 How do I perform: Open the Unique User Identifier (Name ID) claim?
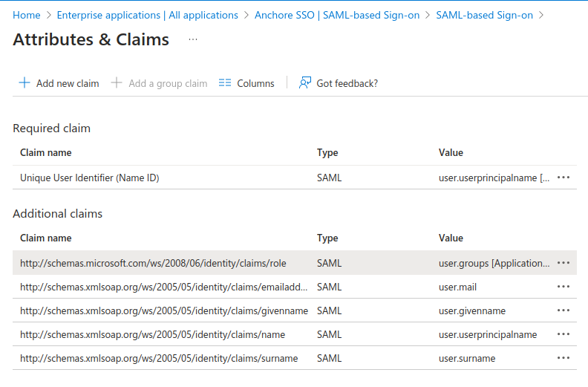90,178
